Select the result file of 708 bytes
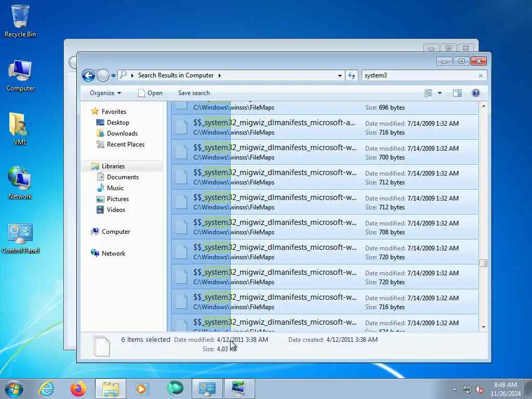This screenshot has width=532, height=399. coord(325,227)
